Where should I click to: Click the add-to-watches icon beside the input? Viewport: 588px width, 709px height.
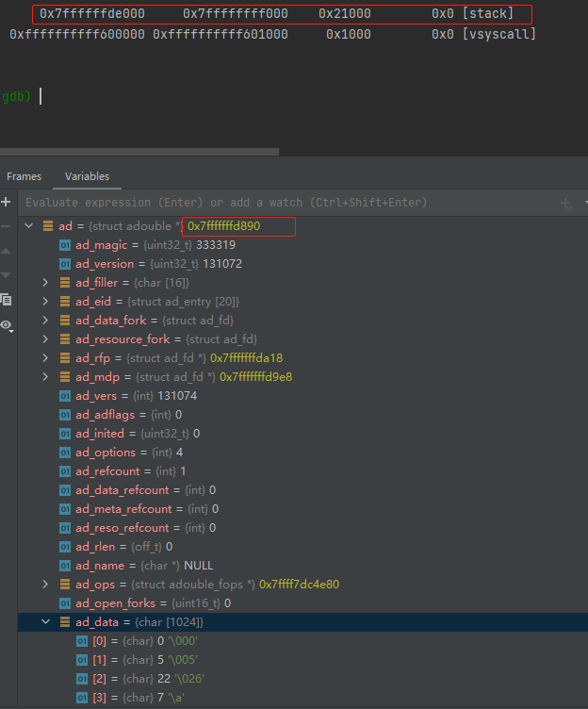tap(566, 204)
